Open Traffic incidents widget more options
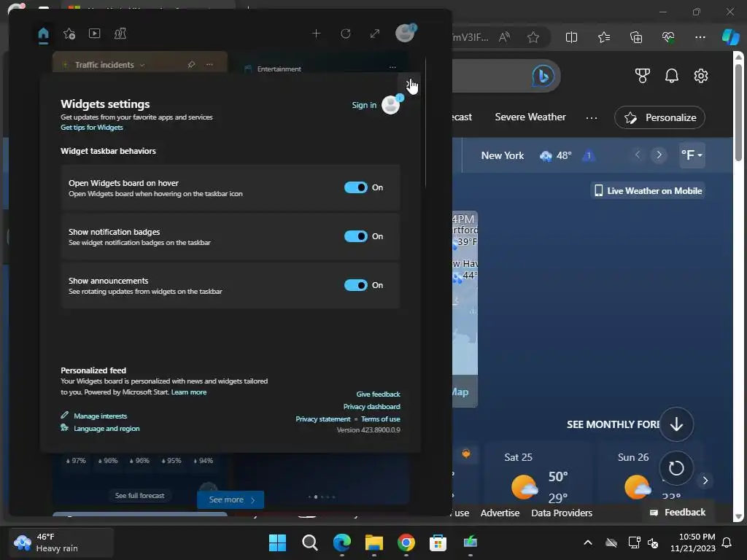Screen dimensions: 747x560 tap(209, 64)
